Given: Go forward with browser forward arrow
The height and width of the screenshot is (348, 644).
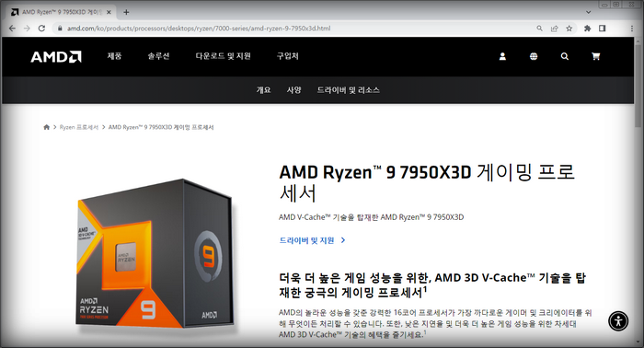Looking at the screenshot, I should (x=27, y=29).
